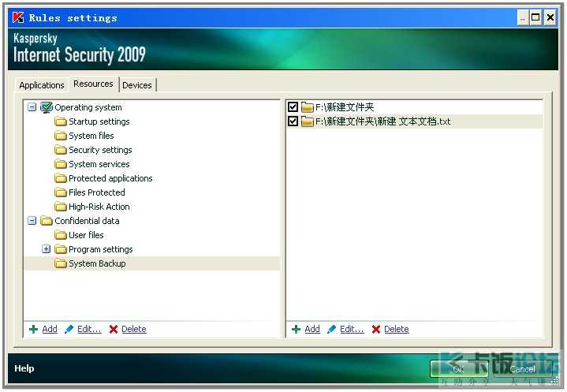Collapse the Confidential data tree node
The height and width of the screenshot is (392, 567).
coord(32,221)
